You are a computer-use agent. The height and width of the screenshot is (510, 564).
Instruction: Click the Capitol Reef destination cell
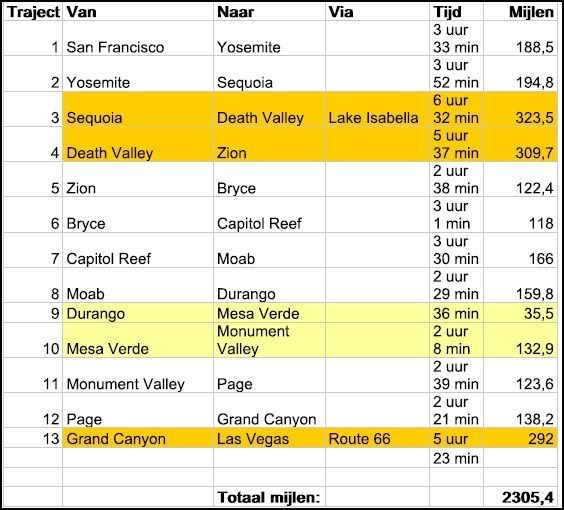[x=269, y=215]
